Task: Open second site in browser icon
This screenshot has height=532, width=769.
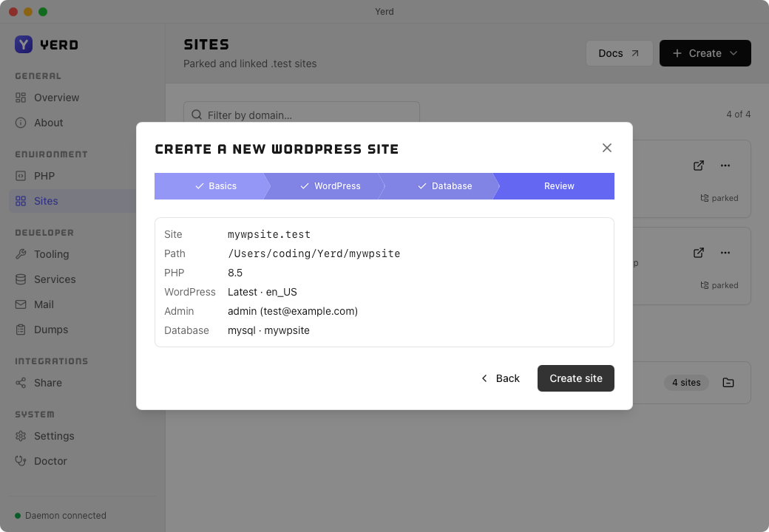Action: click(x=699, y=253)
